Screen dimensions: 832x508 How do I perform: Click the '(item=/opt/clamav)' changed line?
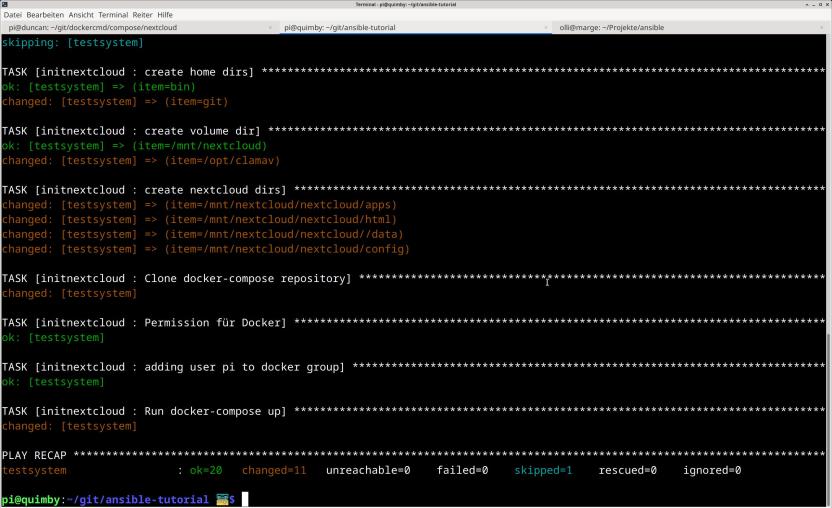(x=141, y=160)
